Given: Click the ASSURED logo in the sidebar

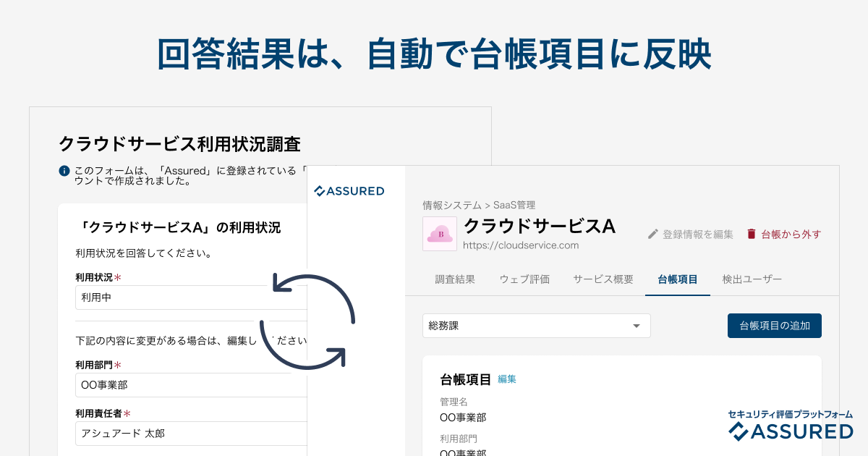Looking at the screenshot, I should click(x=349, y=191).
